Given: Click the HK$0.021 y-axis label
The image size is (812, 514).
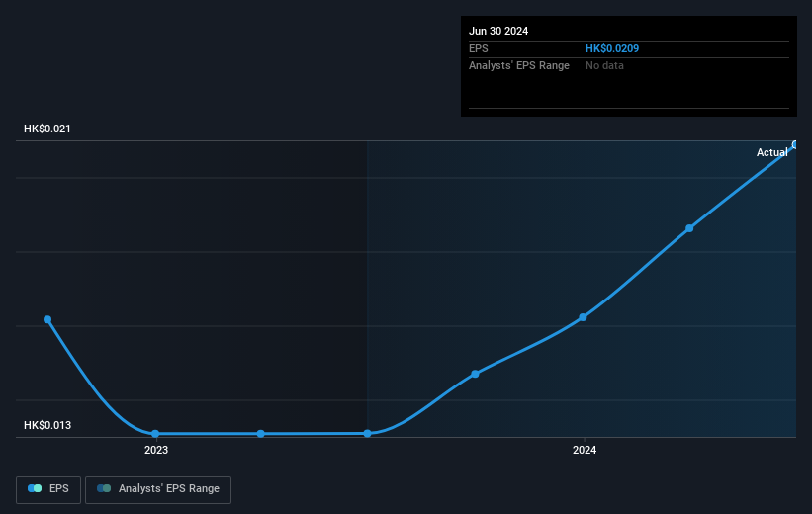Looking at the screenshot, I should [47, 128].
